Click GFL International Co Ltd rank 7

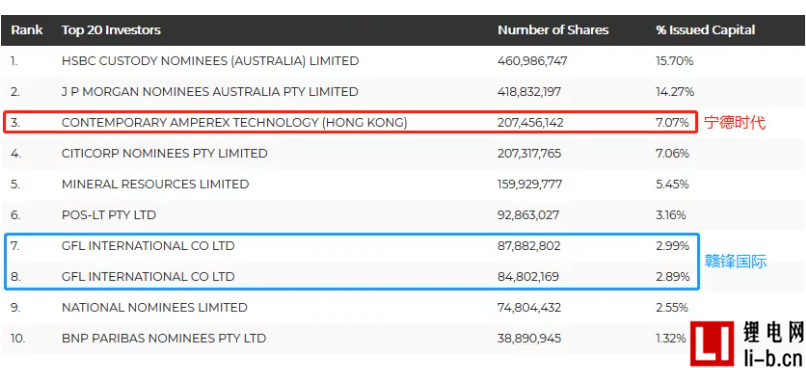148,246
